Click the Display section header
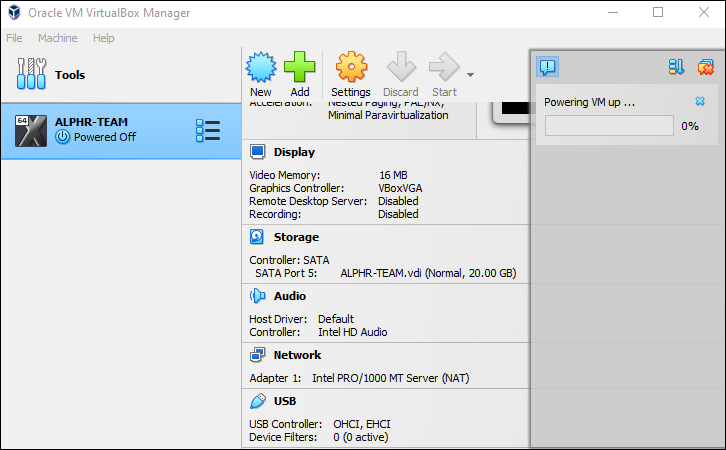Image resolution: width=726 pixels, height=450 pixels. [294, 152]
